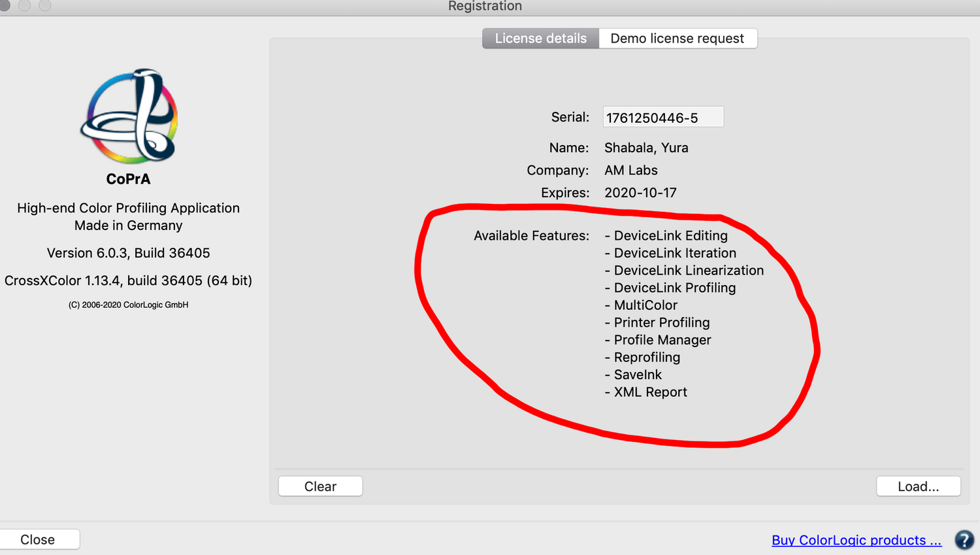
Task: Click the XML Report feature entry
Action: pos(645,392)
